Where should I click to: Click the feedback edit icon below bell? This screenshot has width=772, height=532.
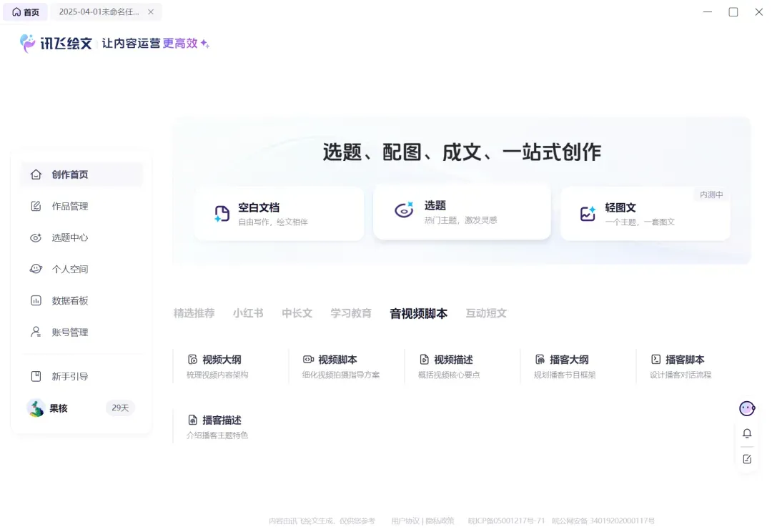[747, 459]
